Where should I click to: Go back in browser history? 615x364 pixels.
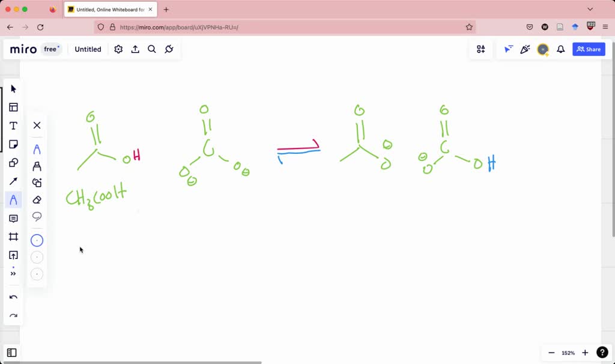pyautogui.click(x=10, y=27)
